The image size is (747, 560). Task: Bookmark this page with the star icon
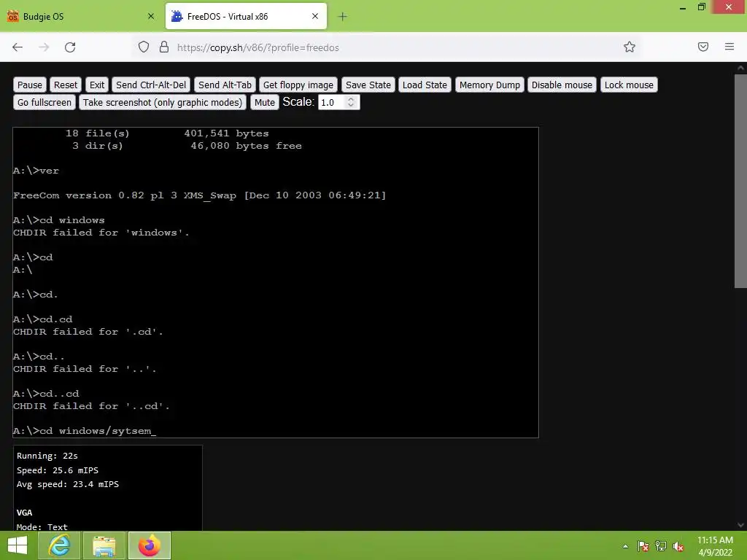click(x=630, y=47)
